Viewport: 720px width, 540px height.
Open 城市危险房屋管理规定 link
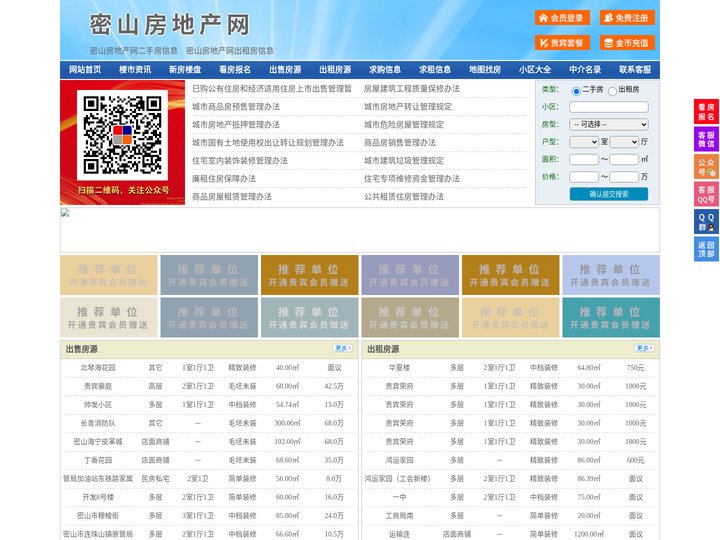tap(404, 124)
